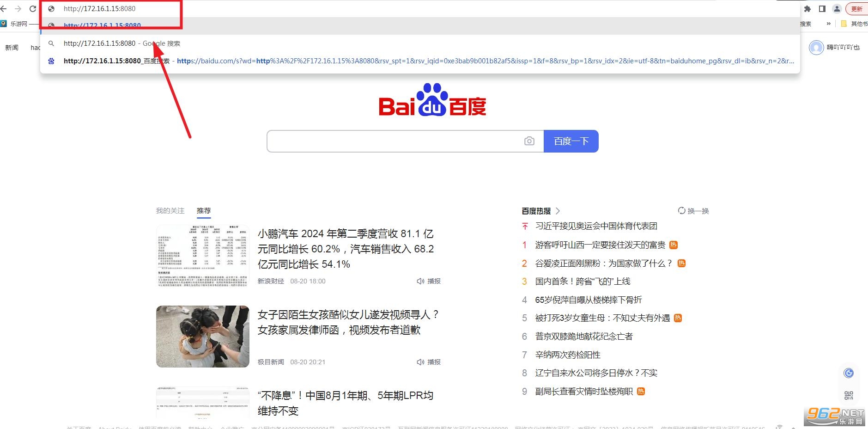868x429 pixels.
Task: Expand 百度热搜 with the chevron arrow
Action: point(558,211)
